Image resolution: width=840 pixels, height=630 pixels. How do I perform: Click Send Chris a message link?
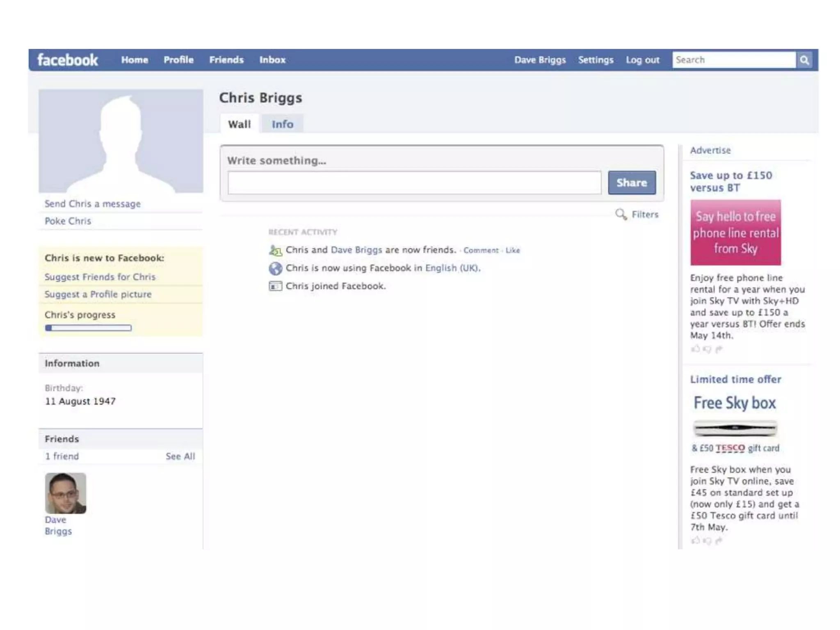pyautogui.click(x=93, y=204)
